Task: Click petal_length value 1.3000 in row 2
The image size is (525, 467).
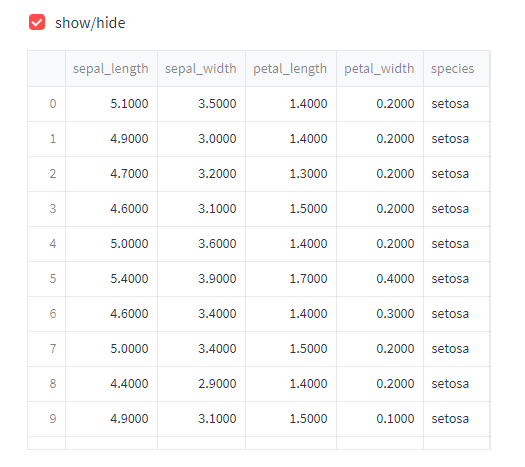Action: coord(308,174)
